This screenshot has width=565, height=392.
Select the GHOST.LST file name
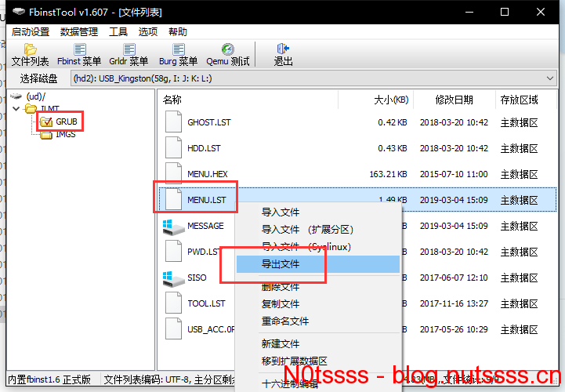[x=209, y=122]
